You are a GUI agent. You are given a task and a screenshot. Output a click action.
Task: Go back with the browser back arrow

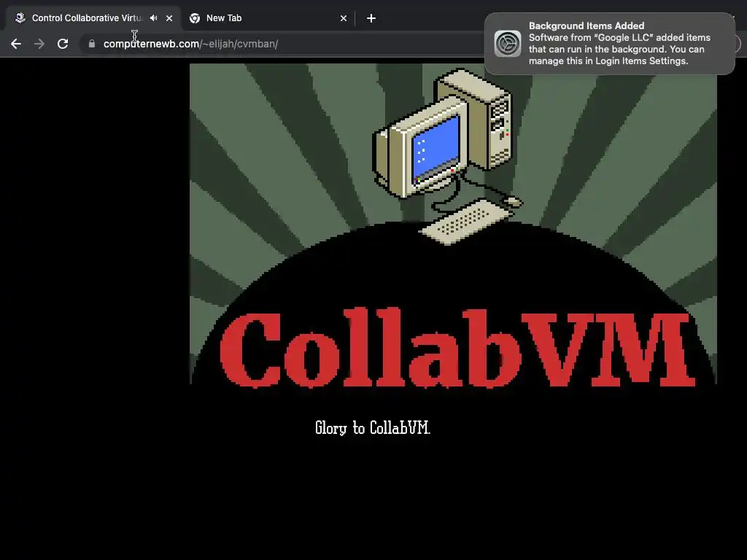point(16,44)
